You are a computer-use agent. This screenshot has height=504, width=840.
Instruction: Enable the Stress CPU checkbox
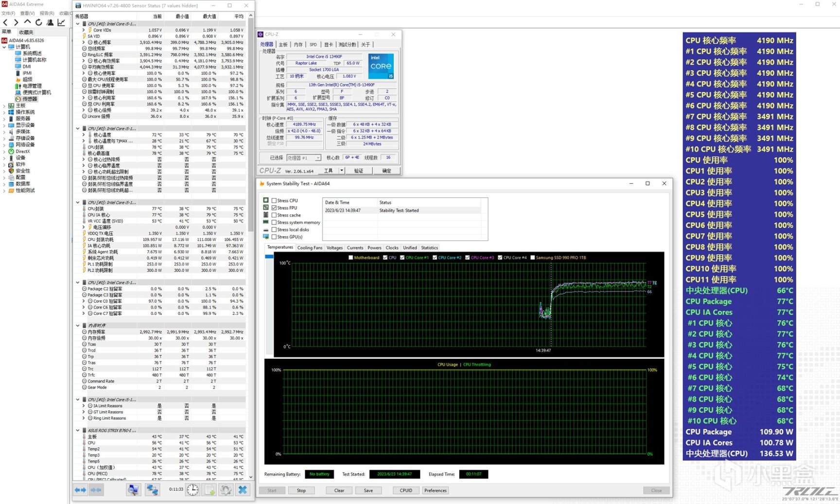[x=274, y=200]
